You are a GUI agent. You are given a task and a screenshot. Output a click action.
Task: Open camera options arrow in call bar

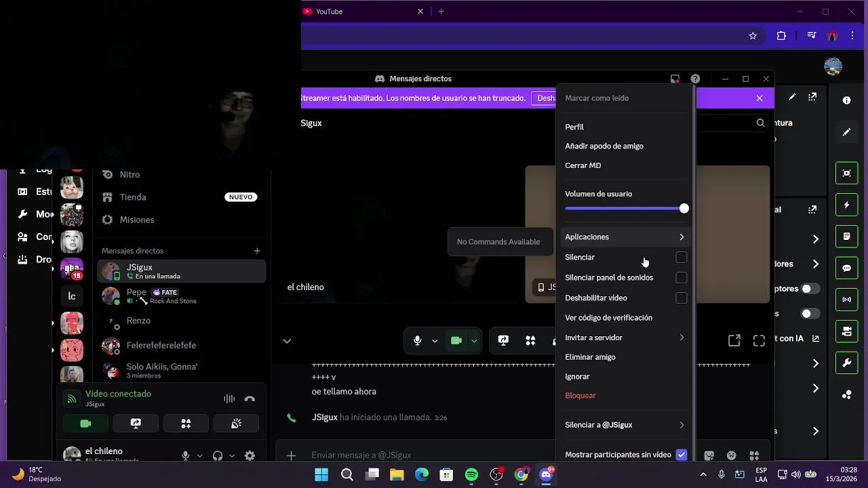(x=474, y=341)
